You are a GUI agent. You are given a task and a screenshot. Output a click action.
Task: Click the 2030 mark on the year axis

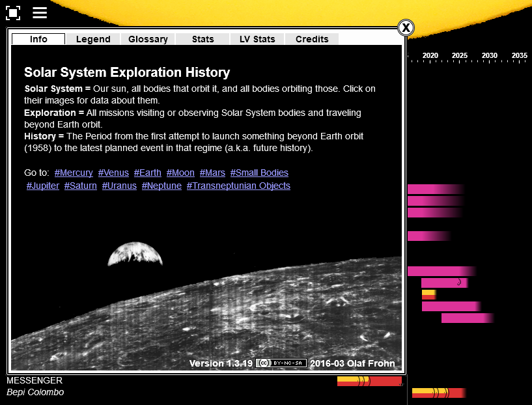tap(489, 56)
